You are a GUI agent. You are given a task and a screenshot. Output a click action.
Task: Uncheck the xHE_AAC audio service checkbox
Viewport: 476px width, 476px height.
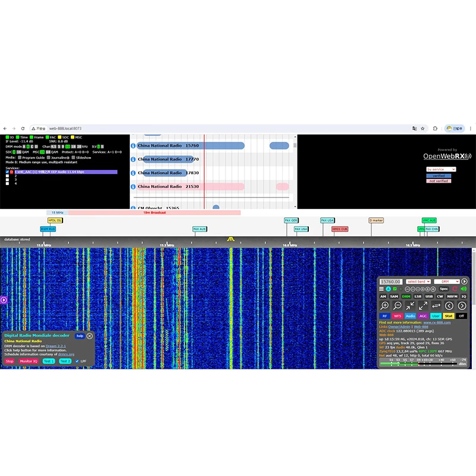pyautogui.click(x=7, y=172)
